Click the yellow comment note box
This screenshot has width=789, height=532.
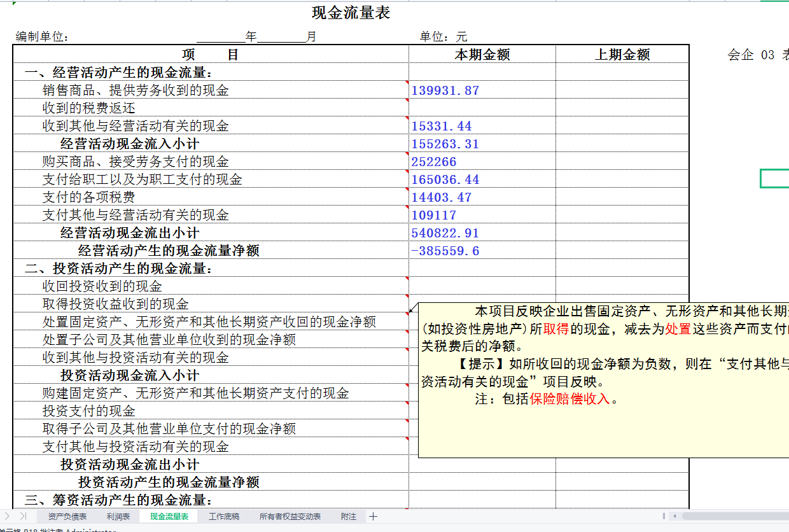click(603, 380)
